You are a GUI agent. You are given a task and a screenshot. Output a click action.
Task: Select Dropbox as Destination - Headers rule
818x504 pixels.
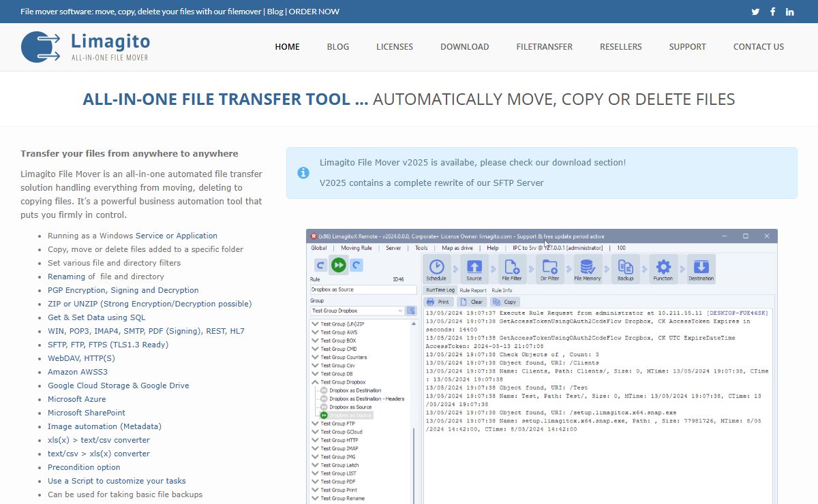[367, 399]
